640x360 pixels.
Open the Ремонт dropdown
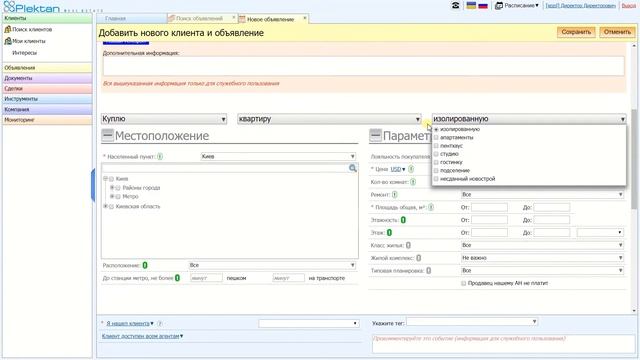pyautogui.click(x=542, y=195)
